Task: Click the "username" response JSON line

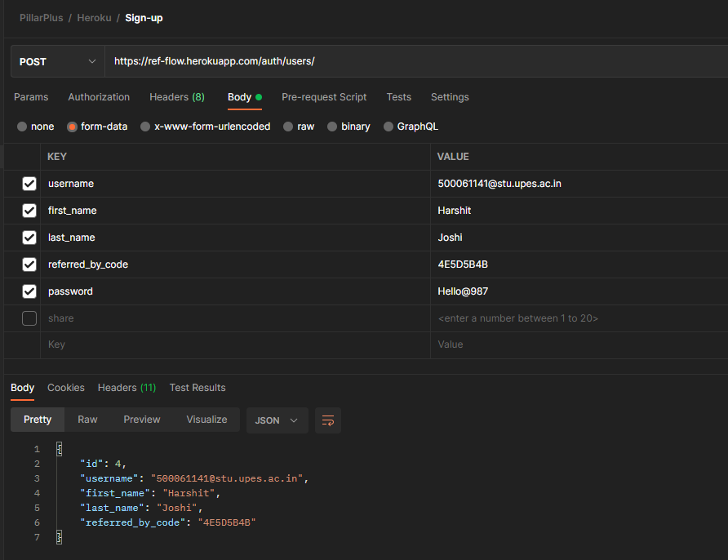Action: (194, 478)
